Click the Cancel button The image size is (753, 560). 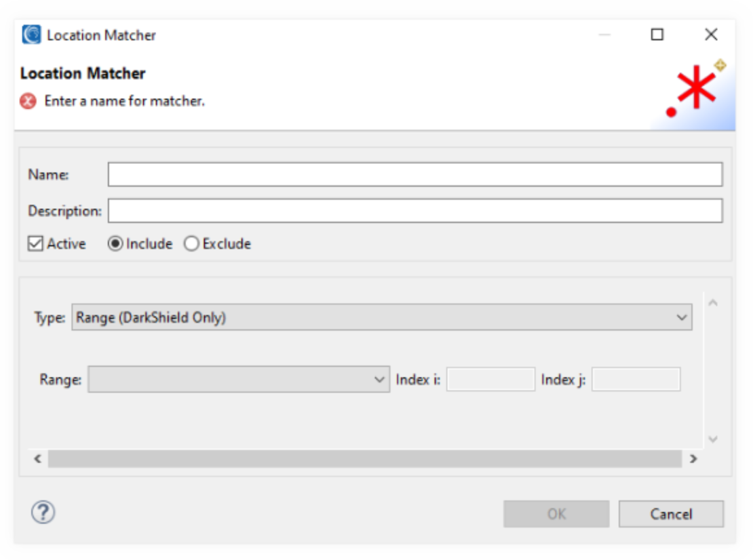pos(671,513)
